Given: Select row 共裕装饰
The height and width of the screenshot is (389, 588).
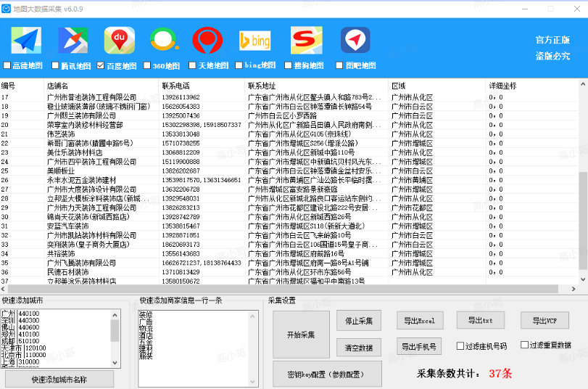Looking at the screenshot, I should pyautogui.click(x=289, y=254).
